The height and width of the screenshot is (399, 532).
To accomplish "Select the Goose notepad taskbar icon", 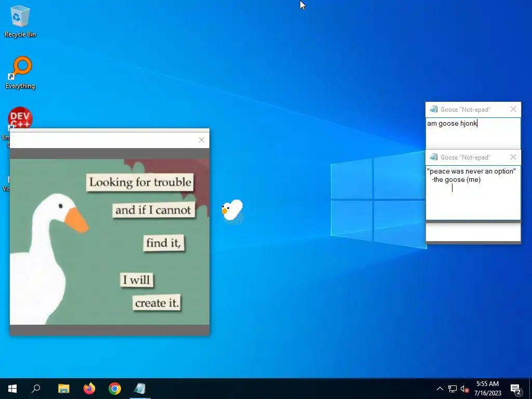I will point(140,389).
